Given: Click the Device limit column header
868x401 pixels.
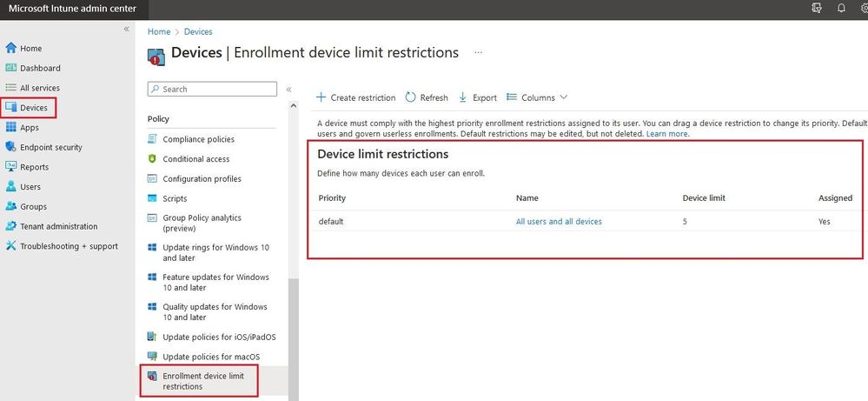Looking at the screenshot, I should [x=704, y=197].
